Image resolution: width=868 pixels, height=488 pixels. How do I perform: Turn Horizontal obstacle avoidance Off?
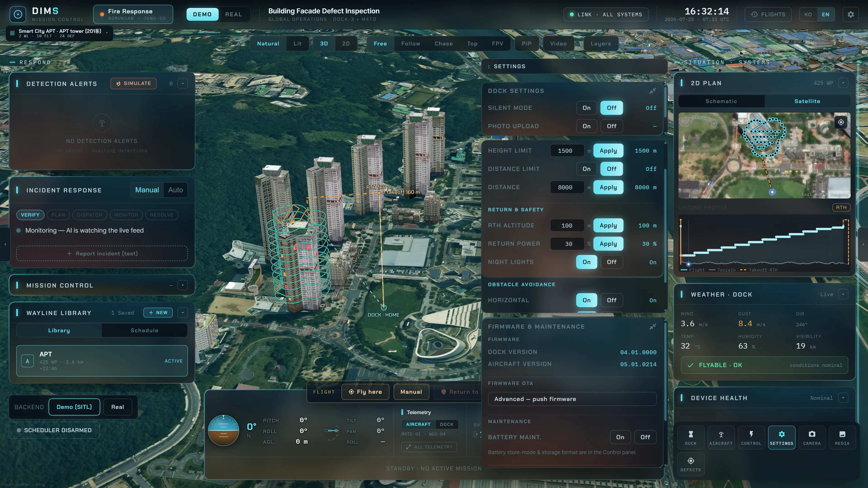point(612,300)
